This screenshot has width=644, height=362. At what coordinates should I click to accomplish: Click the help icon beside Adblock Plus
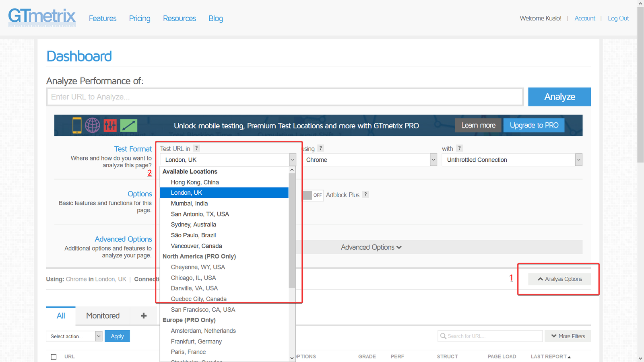click(365, 194)
